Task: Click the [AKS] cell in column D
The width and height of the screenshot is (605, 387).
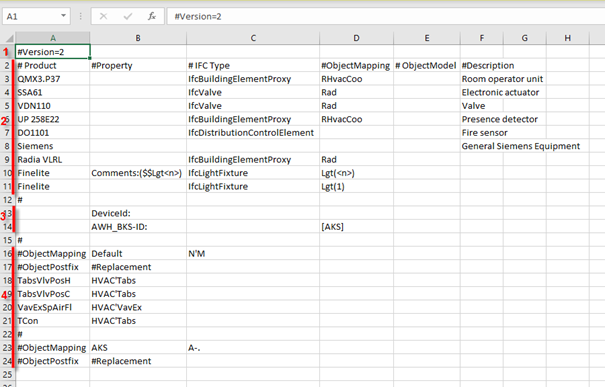Action: pyautogui.click(x=357, y=227)
